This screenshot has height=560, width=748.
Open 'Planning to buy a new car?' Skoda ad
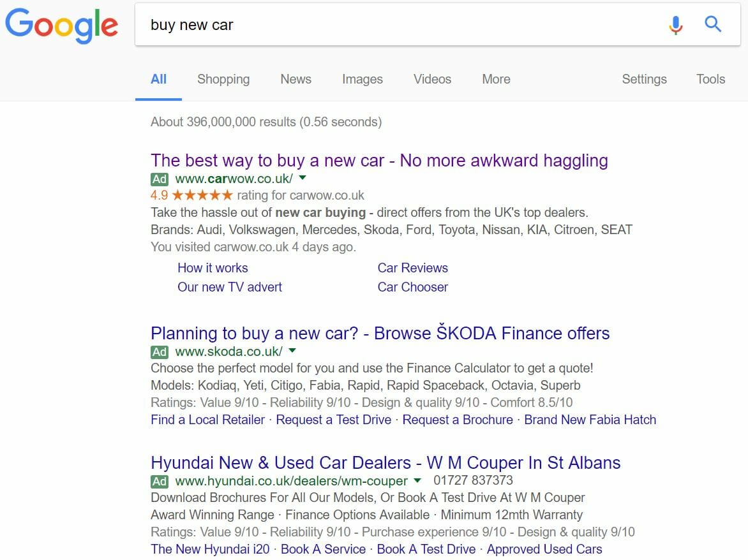(x=380, y=333)
